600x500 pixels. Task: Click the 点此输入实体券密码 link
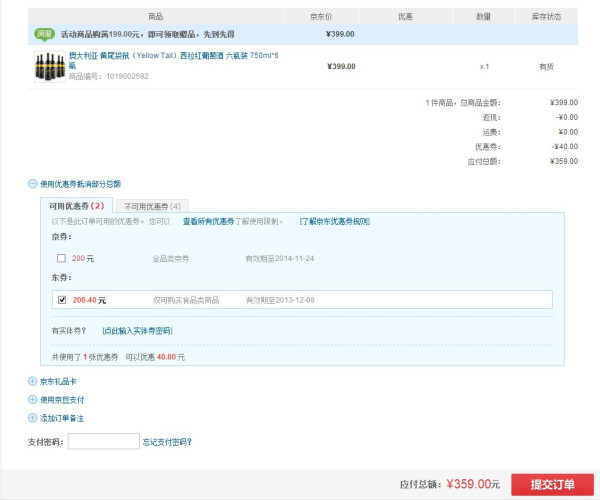tap(137, 331)
